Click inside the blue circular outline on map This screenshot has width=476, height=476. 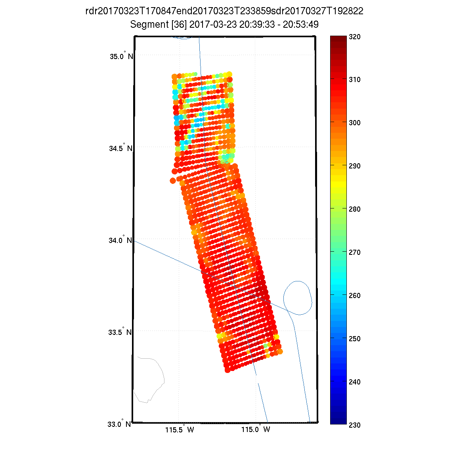[x=298, y=298]
